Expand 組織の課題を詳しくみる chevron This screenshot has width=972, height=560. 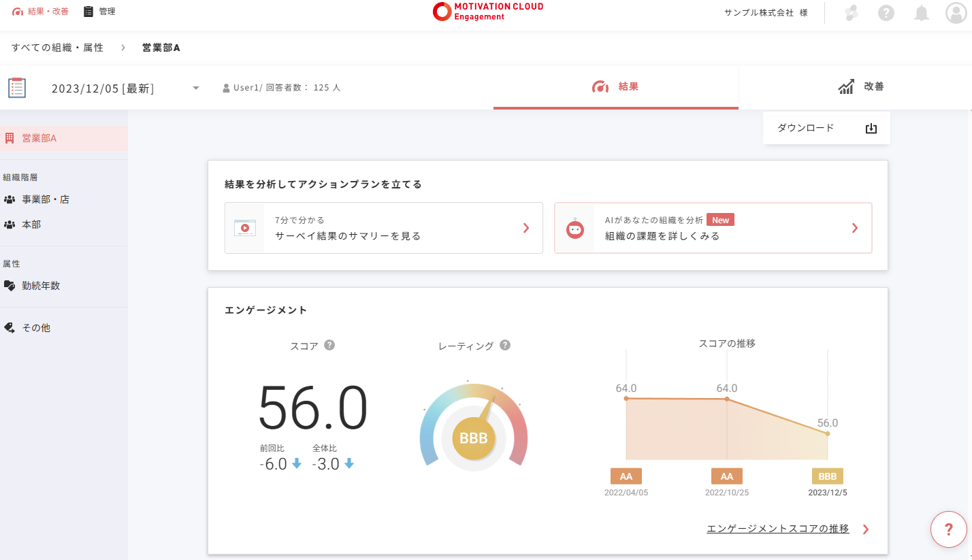(x=855, y=228)
